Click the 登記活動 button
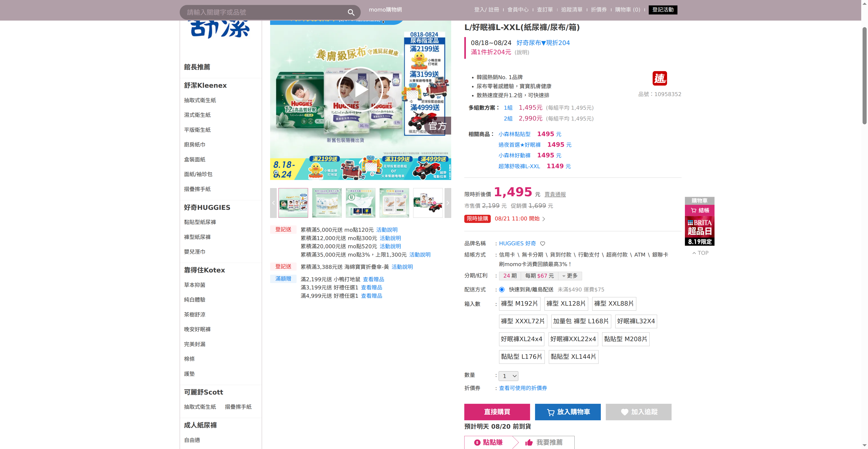 click(x=663, y=10)
